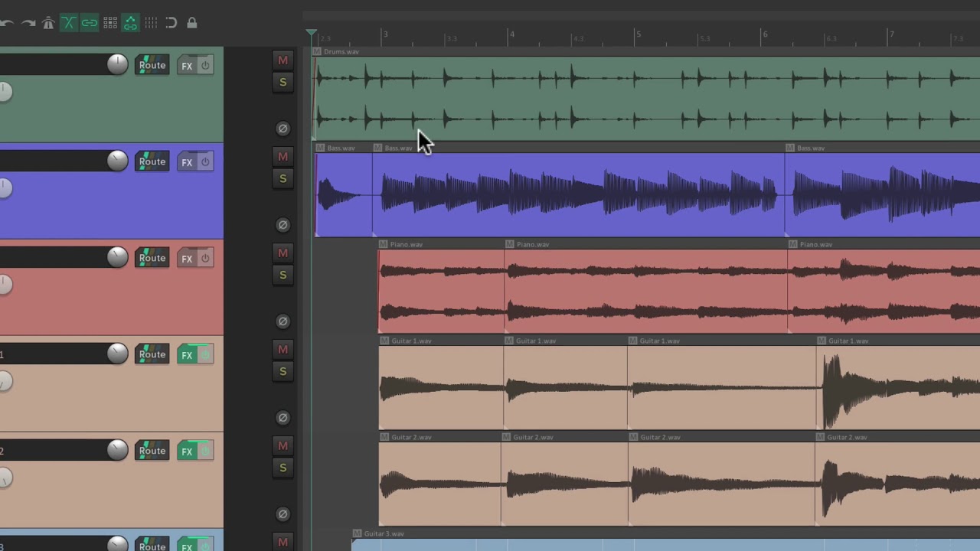Solo the Guitar 1 track with its S button
The height and width of the screenshot is (551, 980).
[x=283, y=371]
